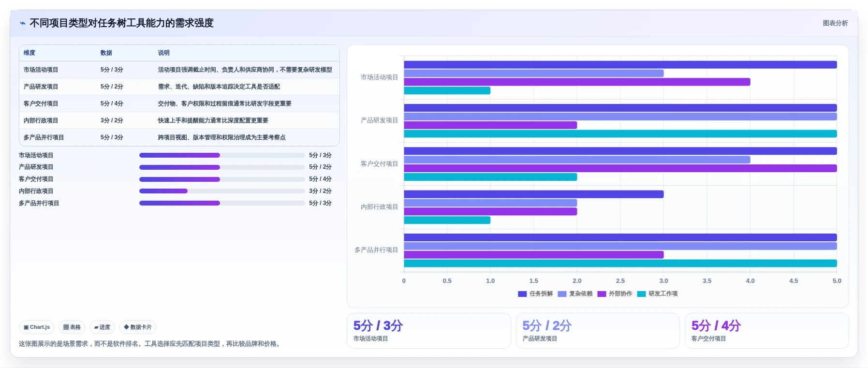
Task: Click the chart title 不同项目类型对任务树工具能力的需求强度
Action: (122, 23)
